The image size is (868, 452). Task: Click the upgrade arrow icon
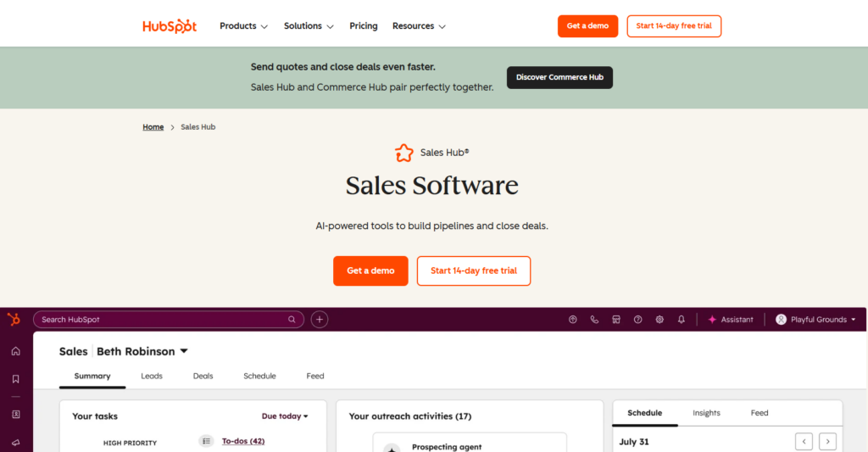click(573, 320)
